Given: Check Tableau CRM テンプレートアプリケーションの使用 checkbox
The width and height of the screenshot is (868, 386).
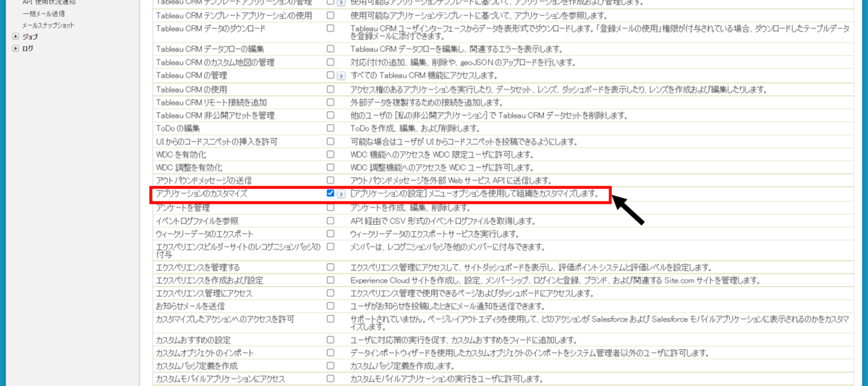Looking at the screenshot, I should click(x=331, y=14).
